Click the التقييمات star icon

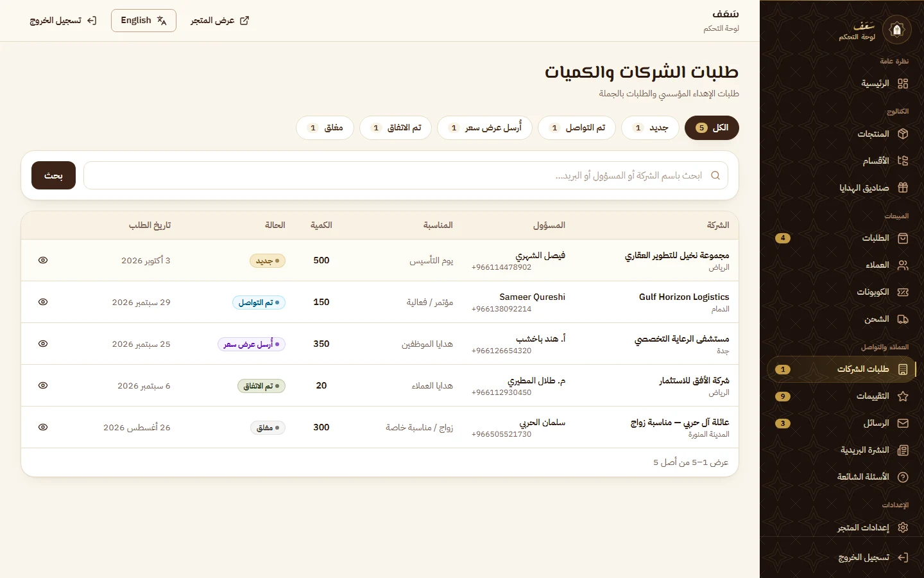tap(903, 396)
